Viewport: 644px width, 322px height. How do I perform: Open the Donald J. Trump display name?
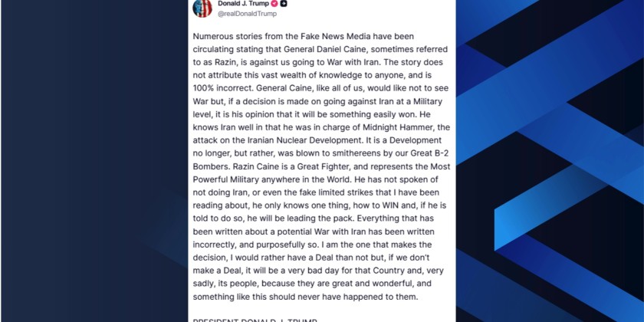click(x=243, y=3)
